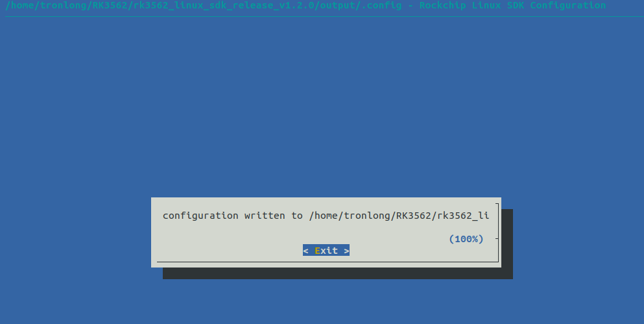Click the dialog's bottom border line
The image size is (644, 324).
click(x=328, y=262)
